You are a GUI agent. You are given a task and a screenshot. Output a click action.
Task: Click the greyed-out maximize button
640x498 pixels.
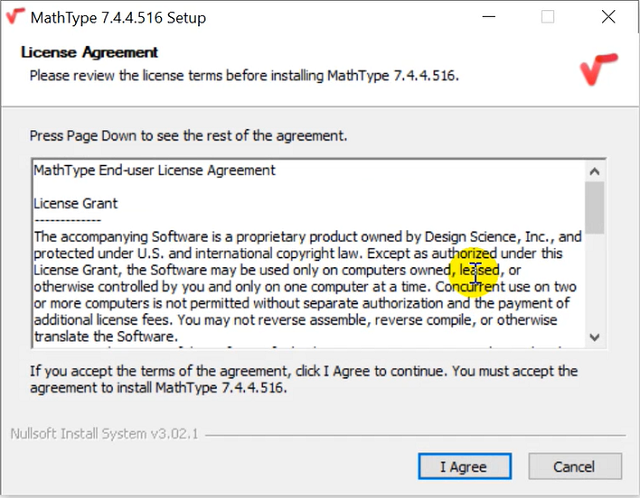point(548,17)
